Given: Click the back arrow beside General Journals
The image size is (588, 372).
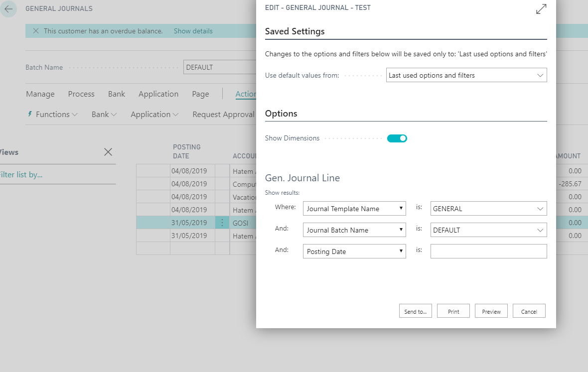Looking at the screenshot, I should (x=8, y=8).
